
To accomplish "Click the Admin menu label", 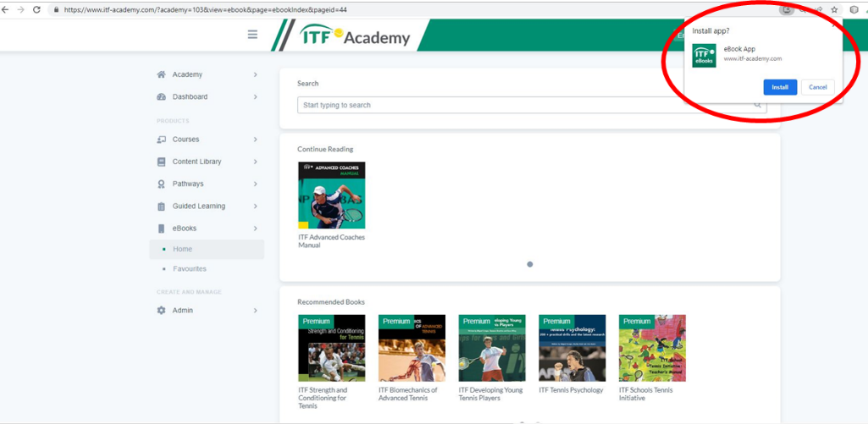I will point(183,311).
